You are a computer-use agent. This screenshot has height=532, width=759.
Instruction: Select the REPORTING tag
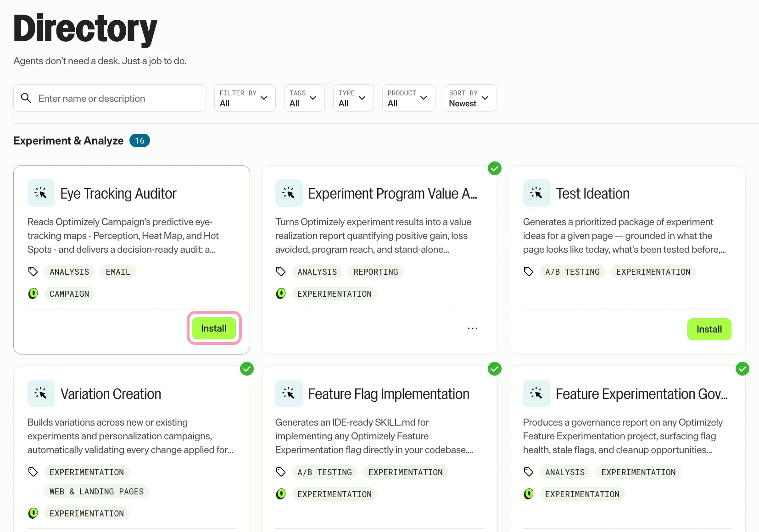point(376,272)
